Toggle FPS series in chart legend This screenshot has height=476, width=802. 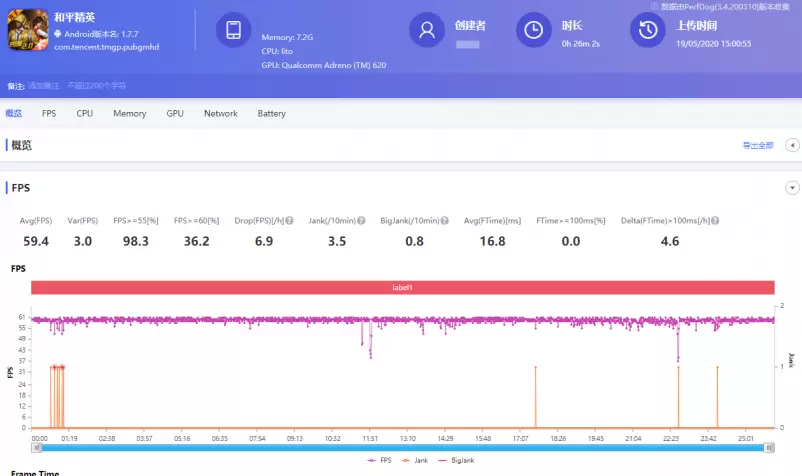pos(380,460)
